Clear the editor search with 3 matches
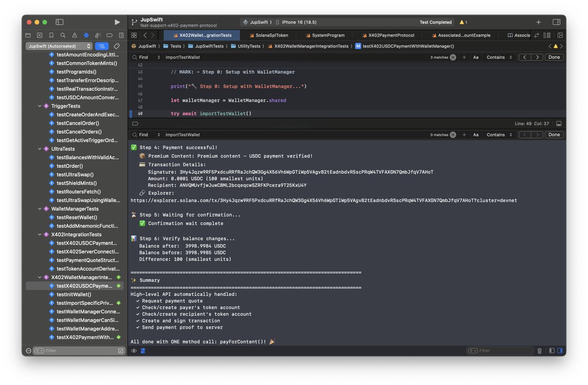The height and width of the screenshot is (385, 588). (x=453, y=57)
